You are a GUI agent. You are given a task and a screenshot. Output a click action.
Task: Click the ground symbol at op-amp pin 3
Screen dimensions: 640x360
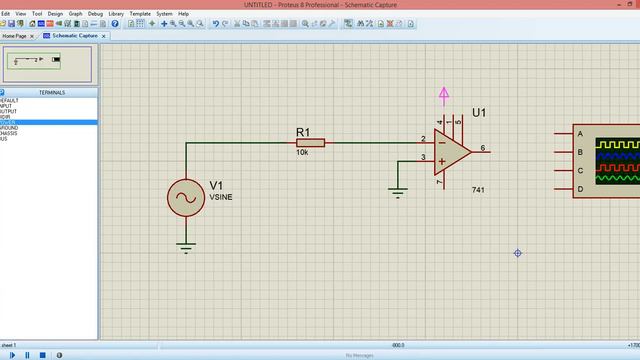pos(398,193)
